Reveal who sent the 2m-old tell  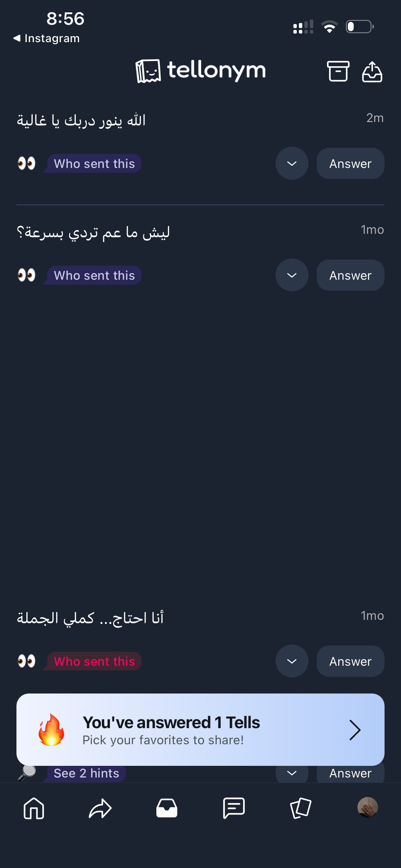pyautogui.click(x=94, y=164)
